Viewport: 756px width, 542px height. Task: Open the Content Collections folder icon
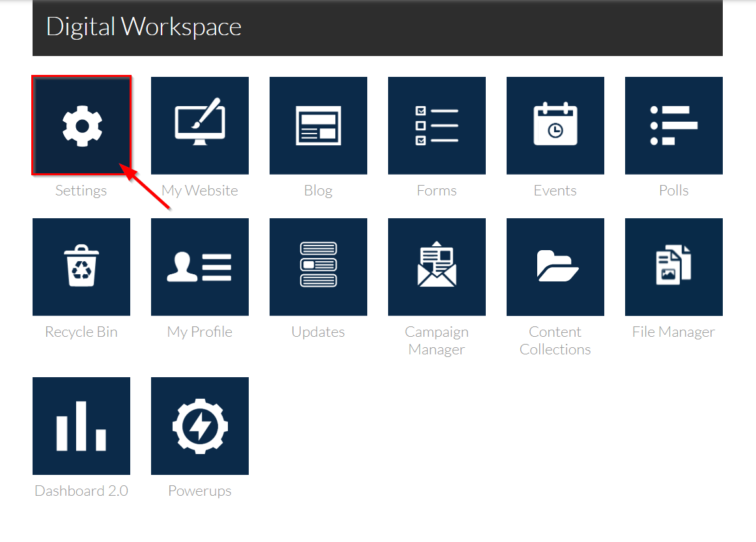(x=555, y=266)
